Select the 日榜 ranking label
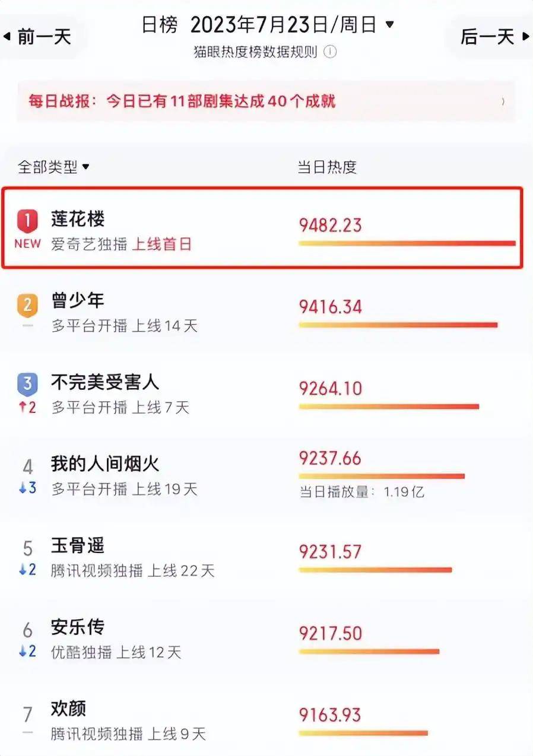 pos(160,25)
